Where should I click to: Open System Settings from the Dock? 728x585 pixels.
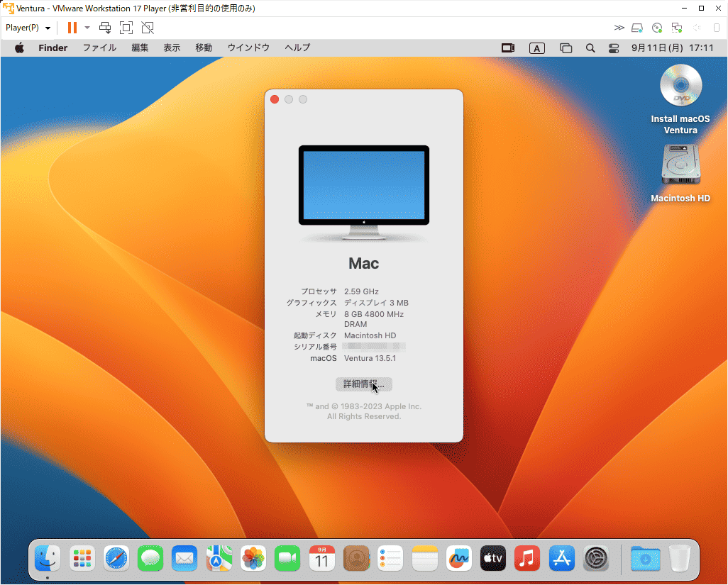tap(596, 558)
